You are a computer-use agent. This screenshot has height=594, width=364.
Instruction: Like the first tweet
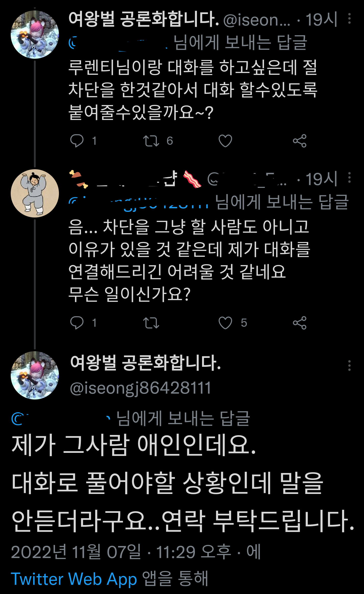[225, 141]
